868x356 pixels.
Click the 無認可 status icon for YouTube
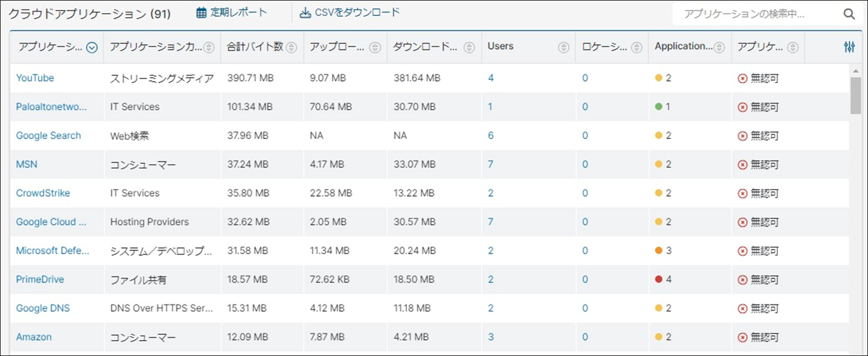(742, 79)
